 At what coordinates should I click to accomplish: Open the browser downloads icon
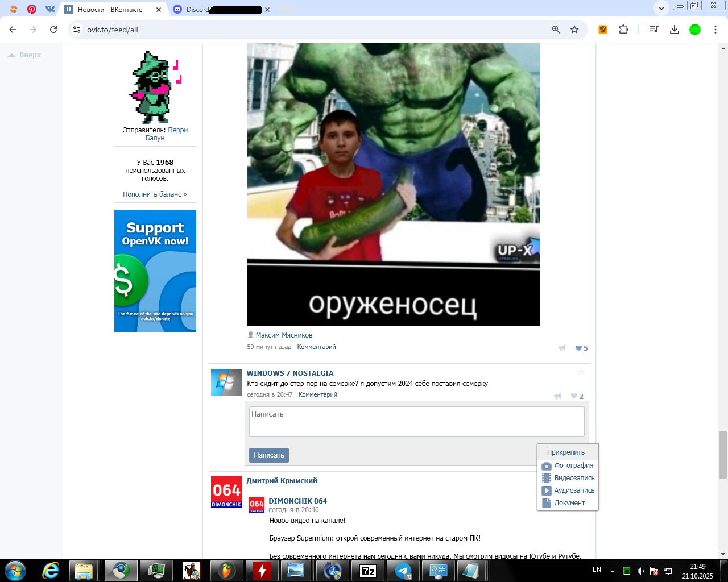click(x=675, y=30)
